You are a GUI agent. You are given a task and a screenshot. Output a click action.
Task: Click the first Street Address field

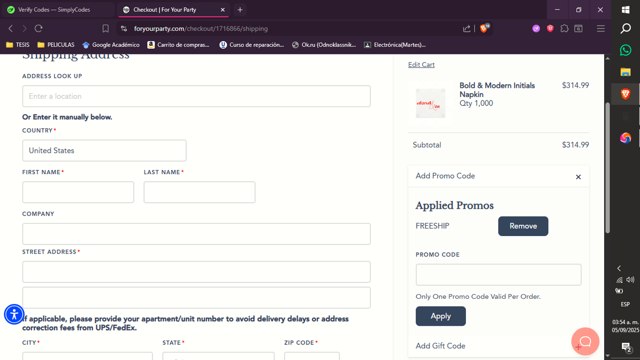pos(196,272)
